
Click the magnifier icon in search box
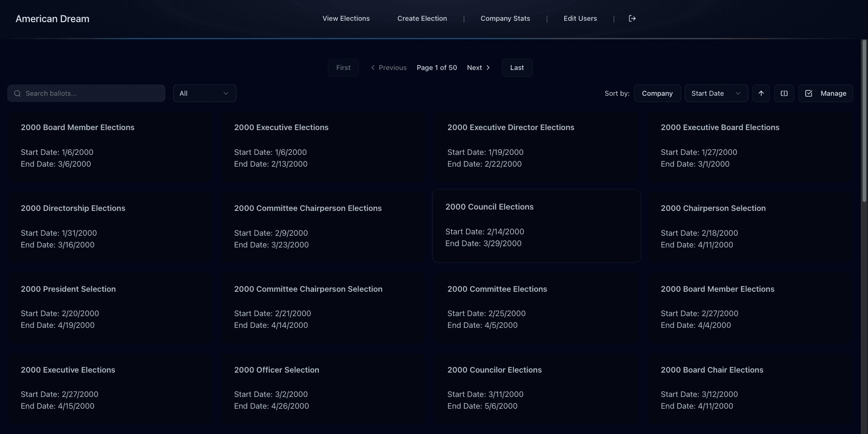coord(18,93)
